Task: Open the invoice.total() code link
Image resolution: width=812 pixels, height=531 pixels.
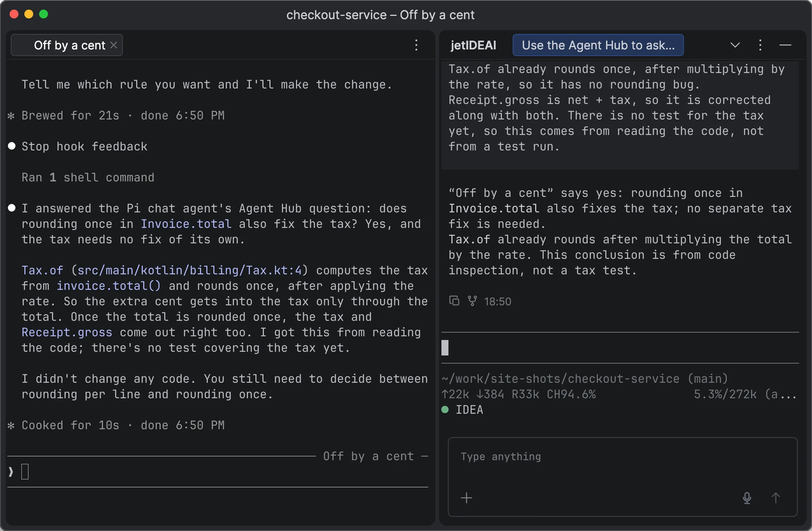Action: (109, 286)
